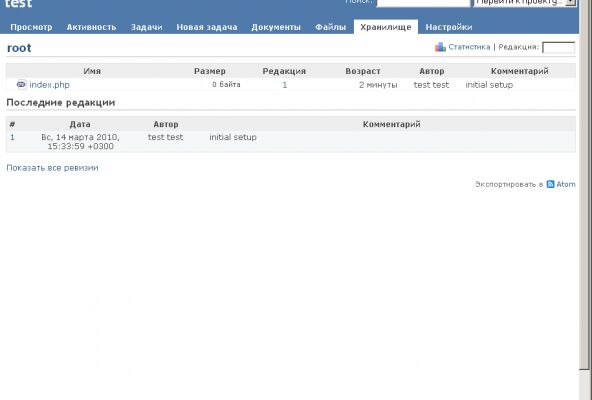
Task: Click the Показать все ревизии link
Action: (52, 168)
